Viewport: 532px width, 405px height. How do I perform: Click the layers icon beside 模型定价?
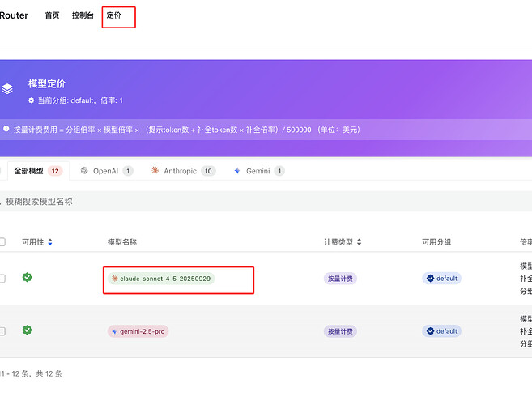tap(7, 89)
